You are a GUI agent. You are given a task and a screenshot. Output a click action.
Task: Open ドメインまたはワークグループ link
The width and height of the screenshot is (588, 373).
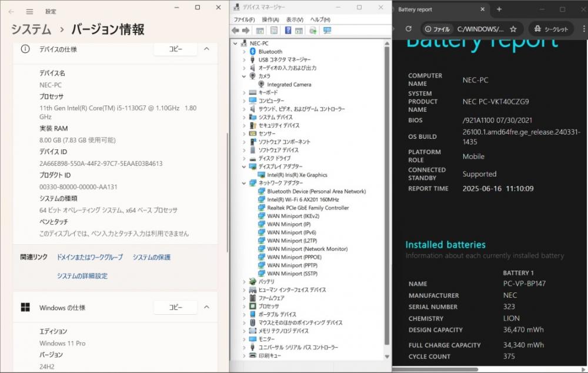coord(89,257)
